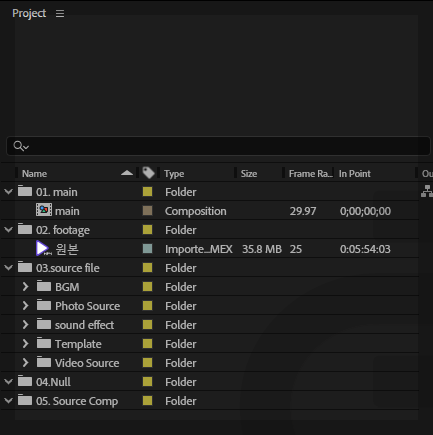Click the search magnifier dropdown icon

click(x=21, y=146)
